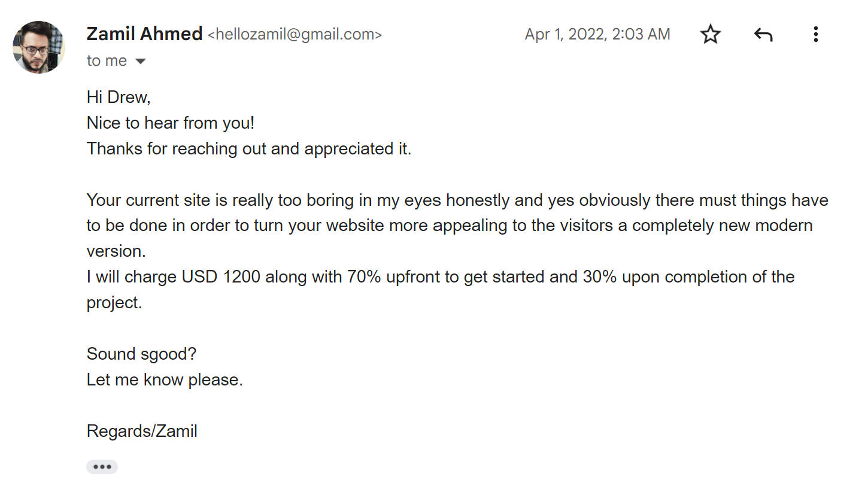Click the "Hi Drew," greeting line
The height and width of the screenshot is (480, 868).
coord(119,97)
